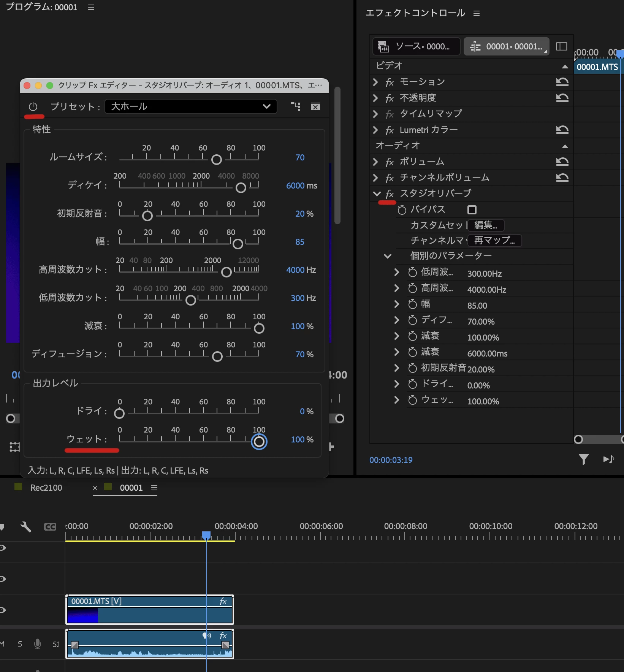Screen dimensions: 624x672
Task: Toggle the ディフ stopwatch icon
Action: [x=413, y=320]
